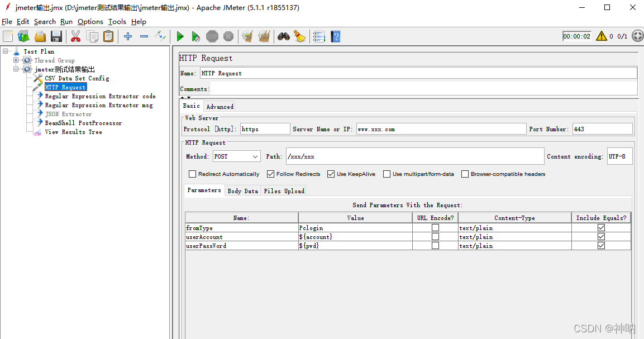The height and width of the screenshot is (339, 644).
Task: Select BeanShell PostProcessor in tree
Action: (x=83, y=123)
